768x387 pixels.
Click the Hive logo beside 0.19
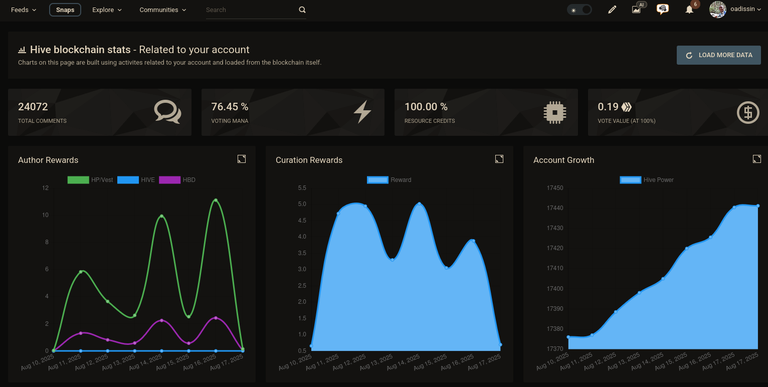[626, 107]
